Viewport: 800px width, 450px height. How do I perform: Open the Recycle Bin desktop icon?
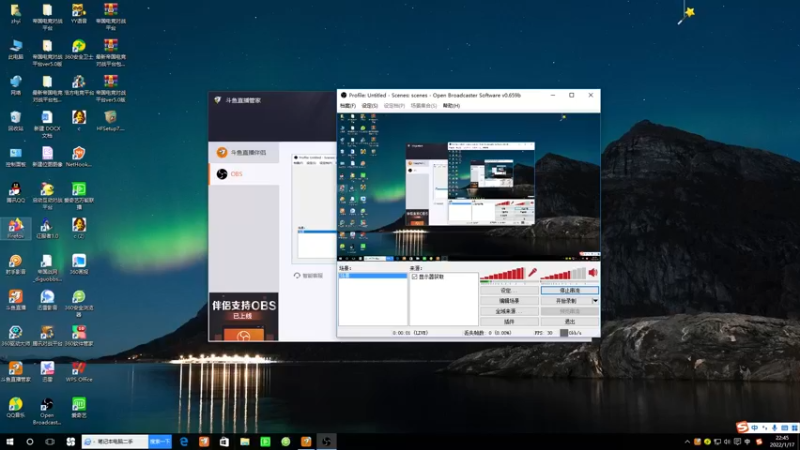click(x=16, y=121)
